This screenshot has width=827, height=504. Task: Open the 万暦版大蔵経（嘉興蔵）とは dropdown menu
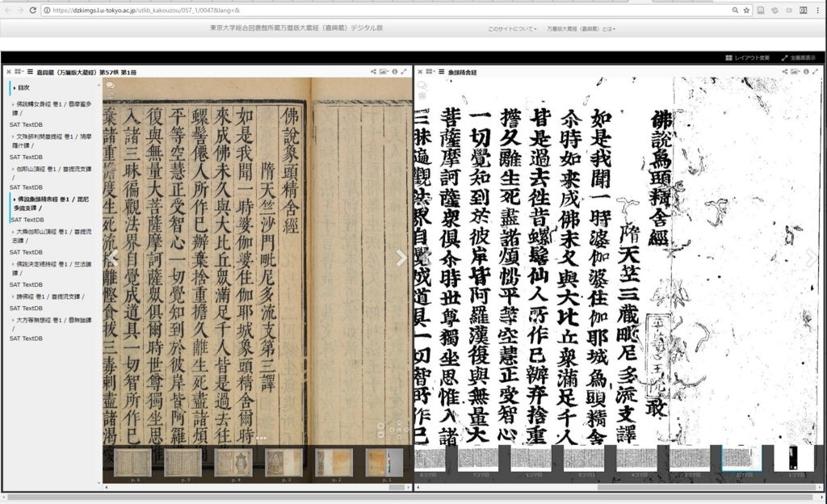click(x=581, y=29)
